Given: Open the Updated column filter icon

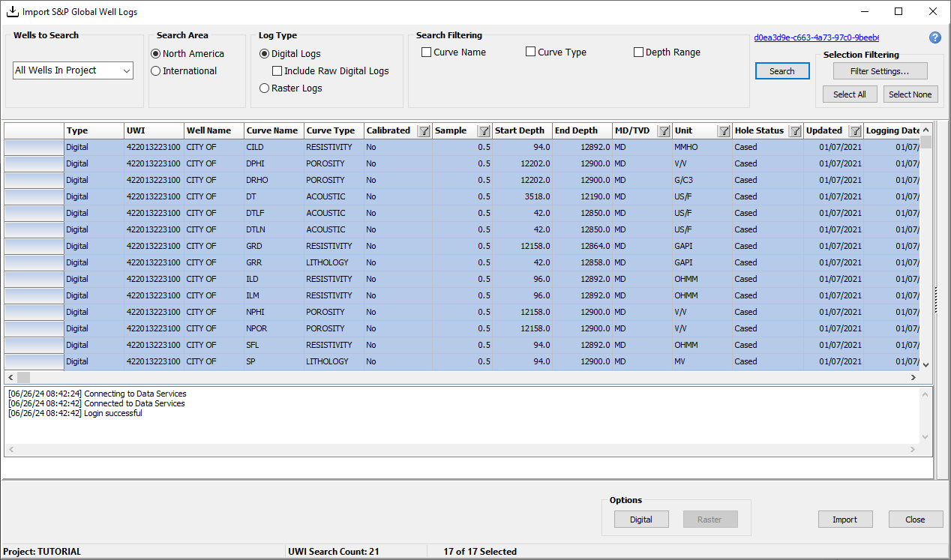Looking at the screenshot, I should [x=855, y=131].
